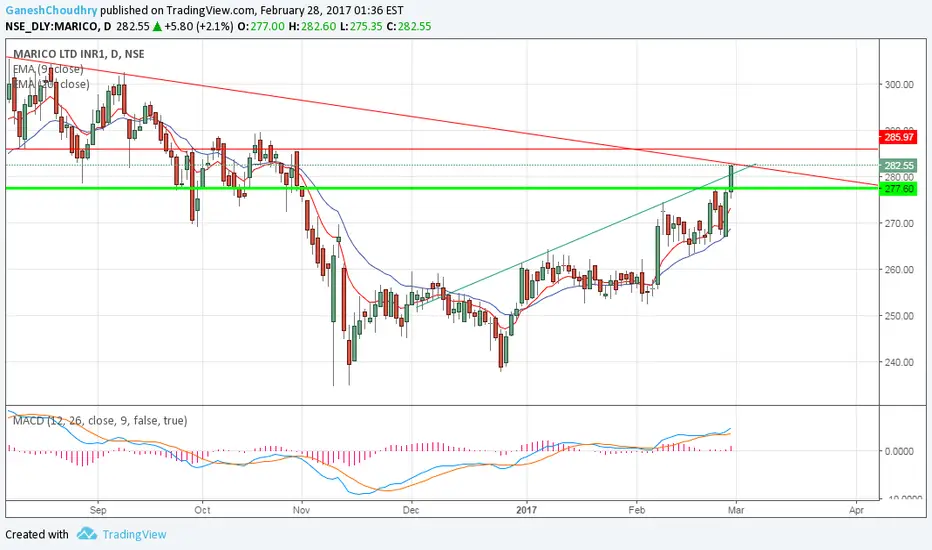Select the EMA (20, close) indicator label
This screenshot has height=550, width=932.
(51, 84)
